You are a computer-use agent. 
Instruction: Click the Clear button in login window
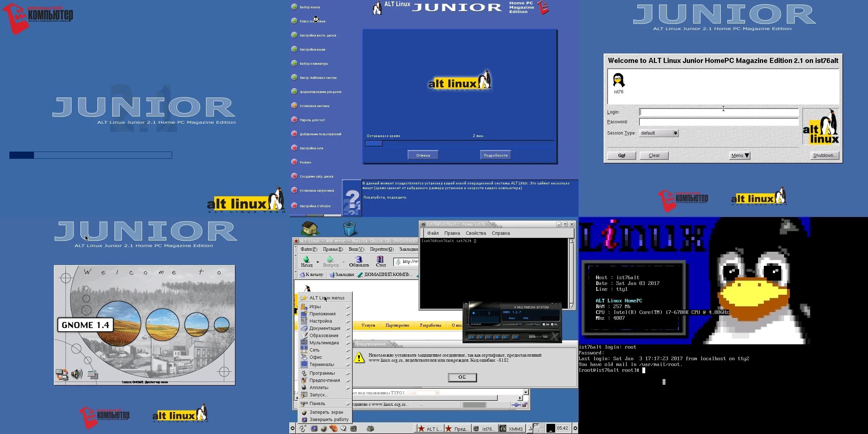pos(654,156)
